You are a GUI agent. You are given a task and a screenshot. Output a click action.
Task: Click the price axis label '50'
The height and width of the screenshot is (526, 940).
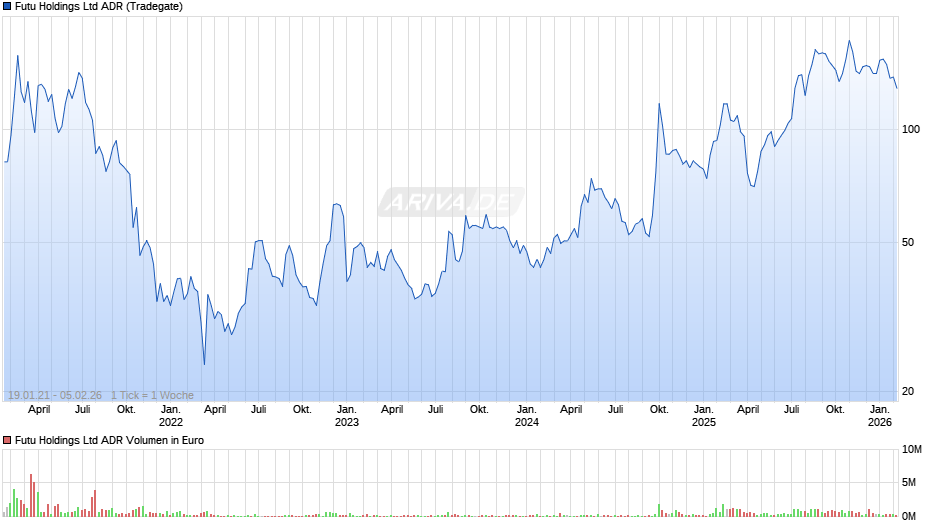tap(908, 242)
